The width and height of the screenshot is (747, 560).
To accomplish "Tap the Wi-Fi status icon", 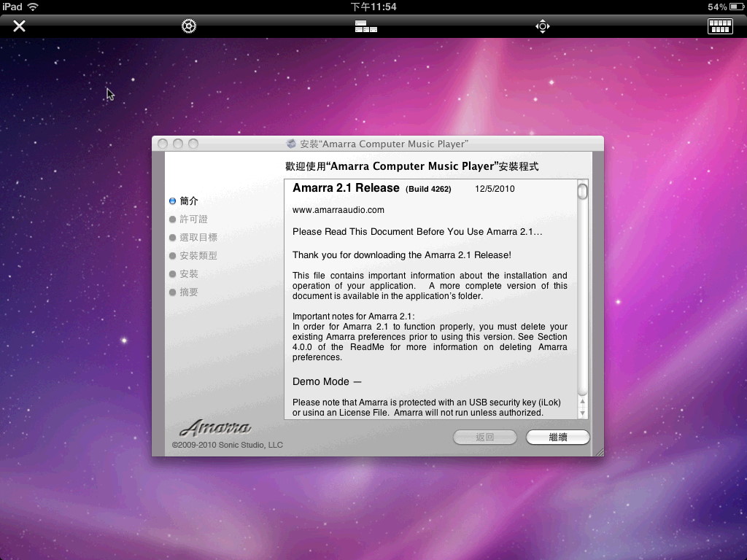I will click(x=33, y=7).
